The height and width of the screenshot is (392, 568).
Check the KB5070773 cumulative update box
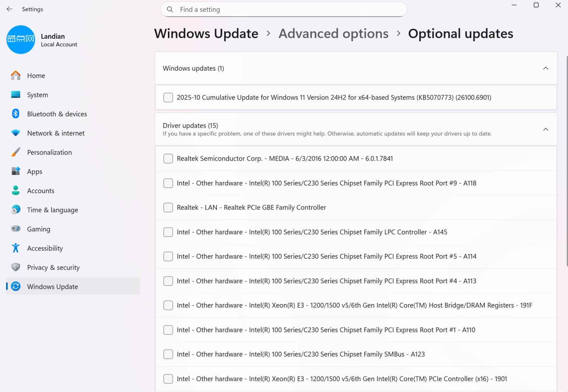pyautogui.click(x=168, y=98)
